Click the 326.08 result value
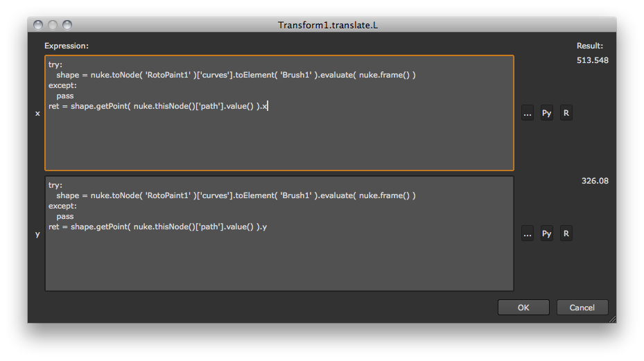 (595, 181)
